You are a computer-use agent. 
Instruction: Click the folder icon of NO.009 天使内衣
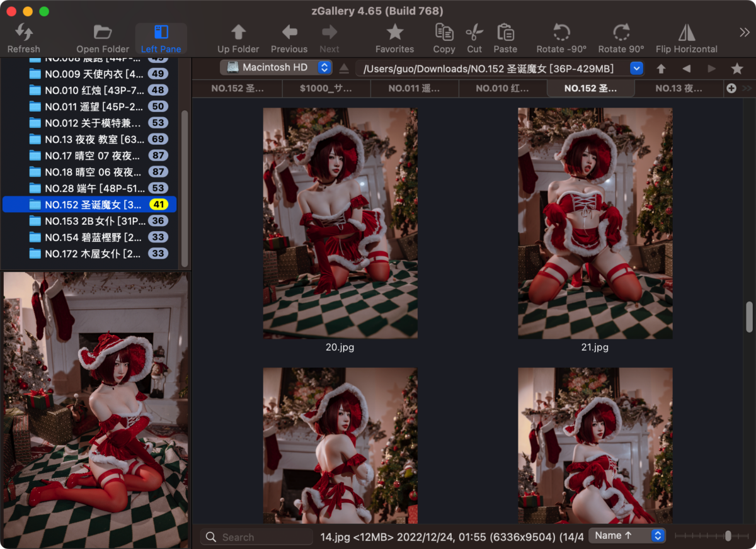[35, 74]
